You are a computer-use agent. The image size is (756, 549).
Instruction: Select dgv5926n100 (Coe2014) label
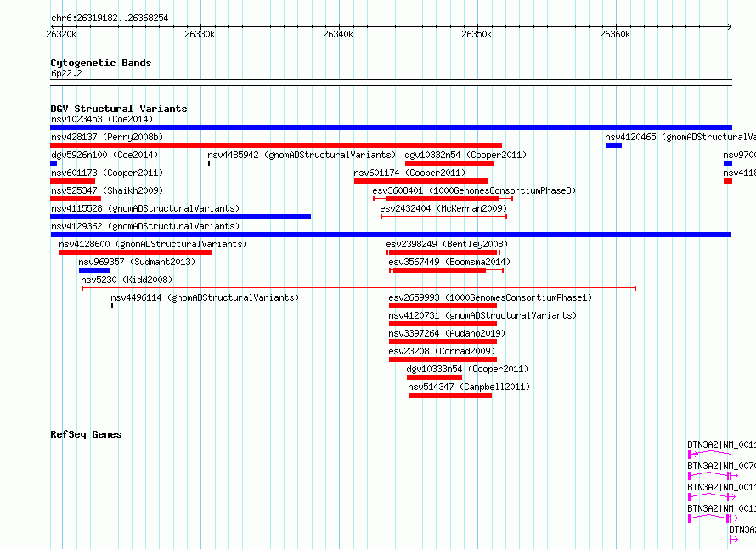(x=104, y=155)
